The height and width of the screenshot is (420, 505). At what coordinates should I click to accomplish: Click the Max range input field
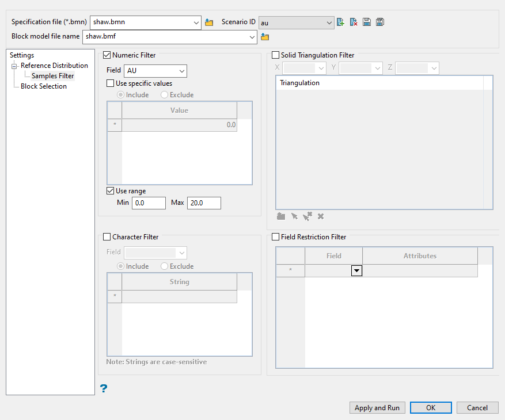pos(204,203)
